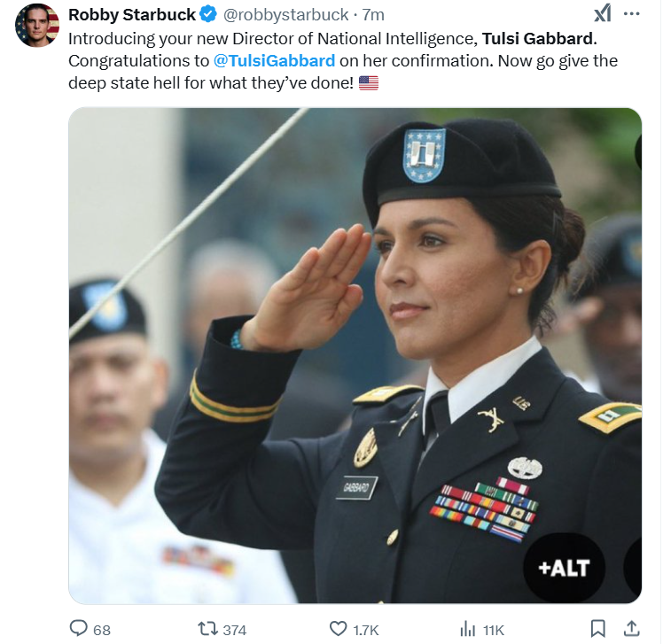Viewport: 663px width, 644px height.
Task: Click the blue verified checkmark badge
Action: click(209, 14)
